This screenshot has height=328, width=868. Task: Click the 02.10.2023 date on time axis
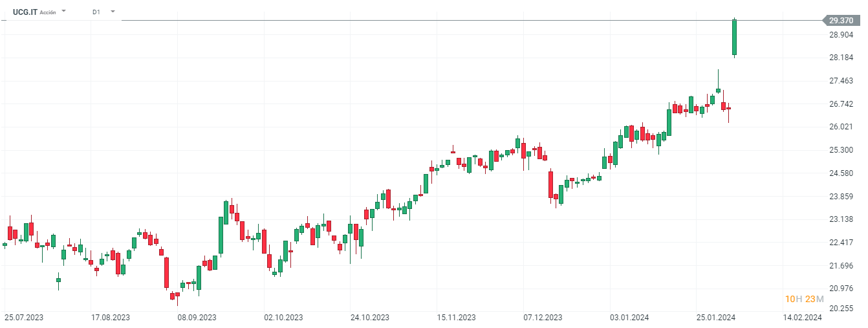283,318
